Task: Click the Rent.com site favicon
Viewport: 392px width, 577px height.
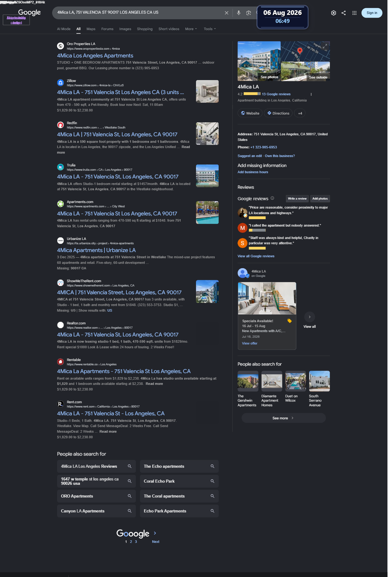Action: pos(60,404)
